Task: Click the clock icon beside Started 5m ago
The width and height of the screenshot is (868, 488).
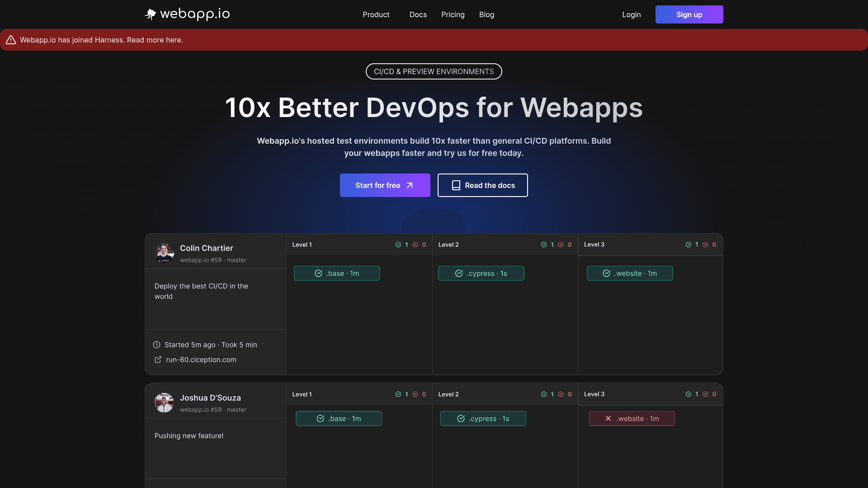Action: pyautogui.click(x=156, y=345)
